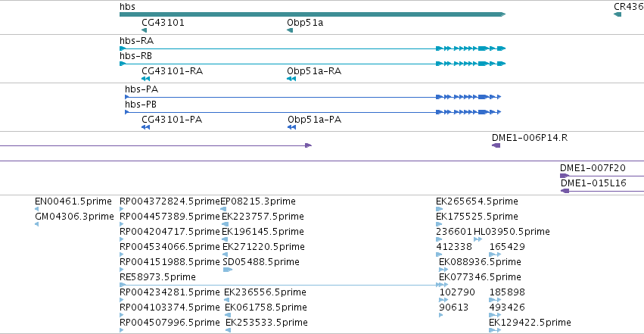Select the hbs-PB protein line
644x334 pixels.
click(313, 112)
